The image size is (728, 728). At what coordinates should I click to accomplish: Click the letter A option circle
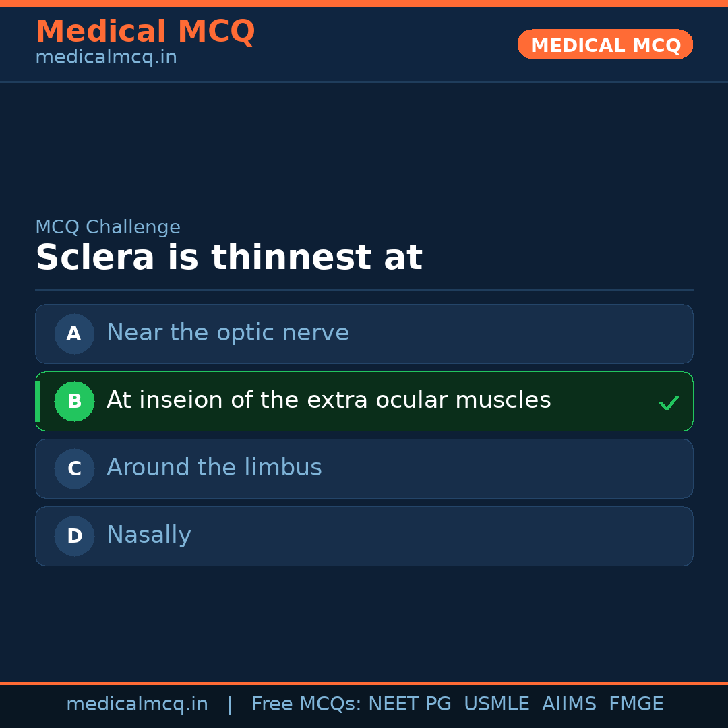pos(74,334)
